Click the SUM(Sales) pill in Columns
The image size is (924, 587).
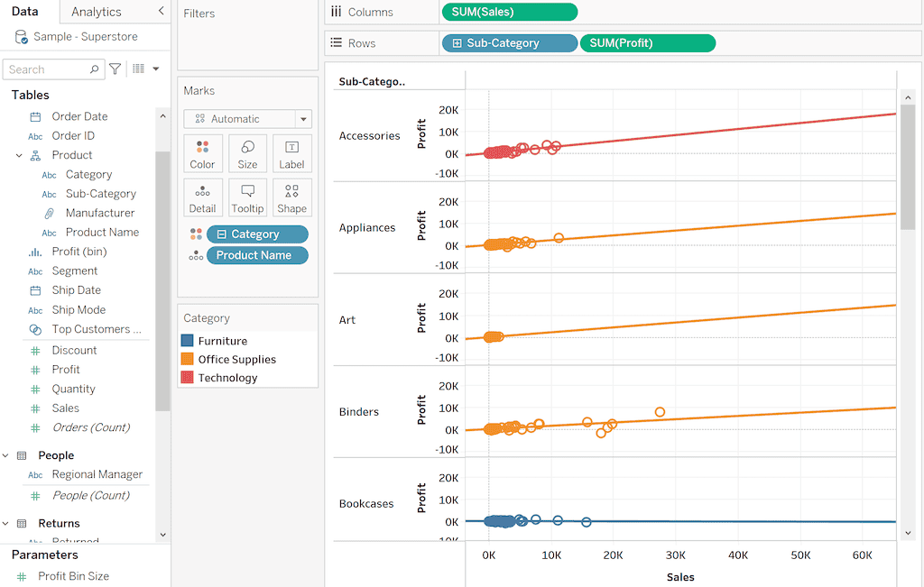509,12
